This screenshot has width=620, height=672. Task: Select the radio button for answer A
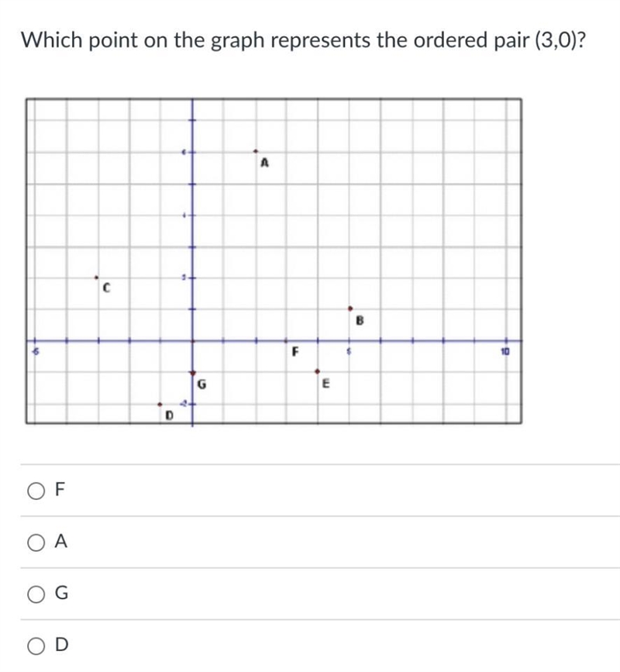coord(36,543)
